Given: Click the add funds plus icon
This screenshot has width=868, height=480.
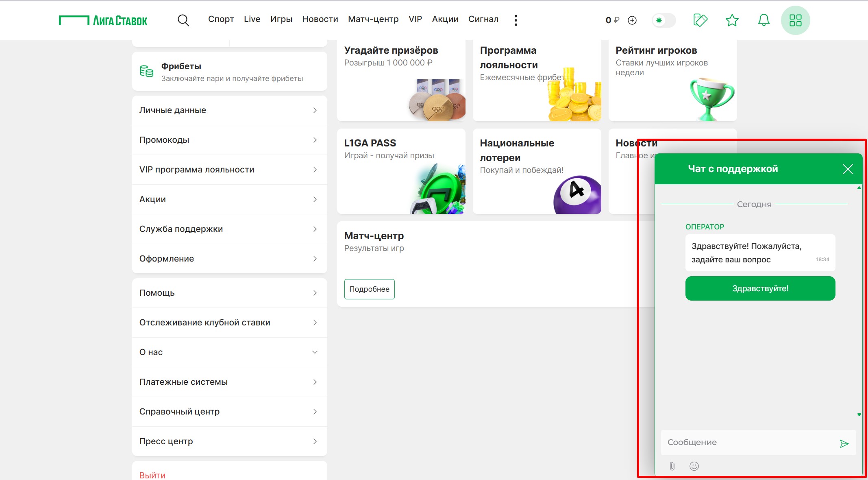Looking at the screenshot, I should coord(632,20).
